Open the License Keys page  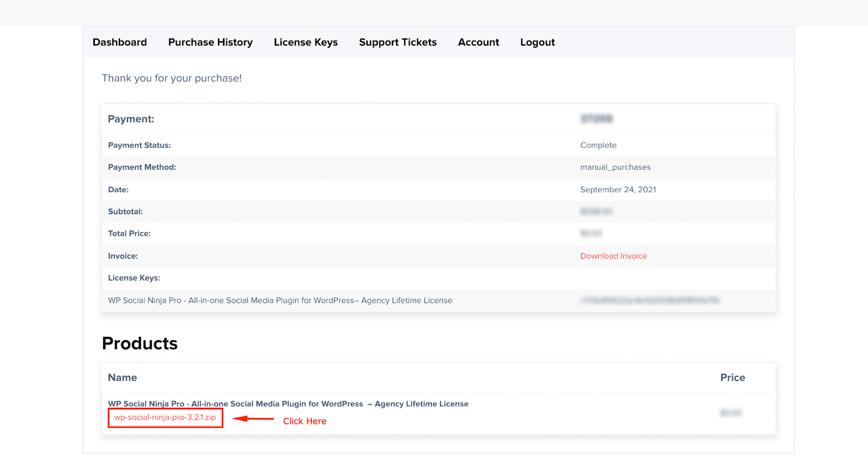tap(305, 42)
